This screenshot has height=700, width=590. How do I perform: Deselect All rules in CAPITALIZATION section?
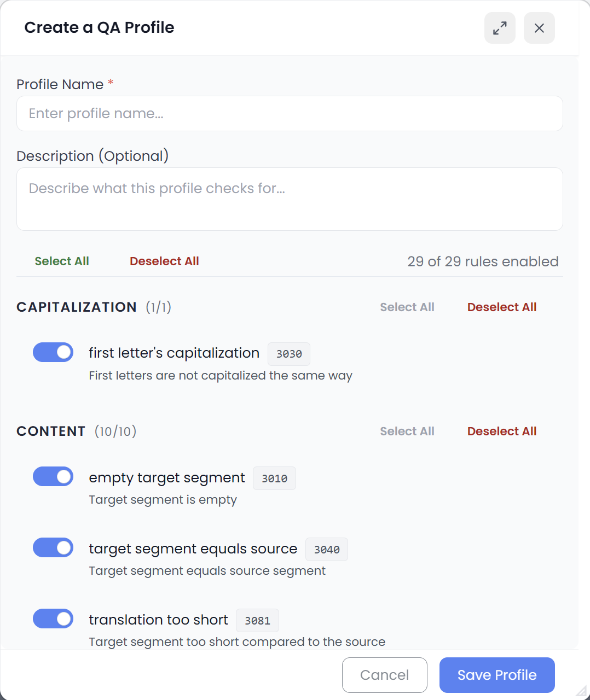(501, 307)
